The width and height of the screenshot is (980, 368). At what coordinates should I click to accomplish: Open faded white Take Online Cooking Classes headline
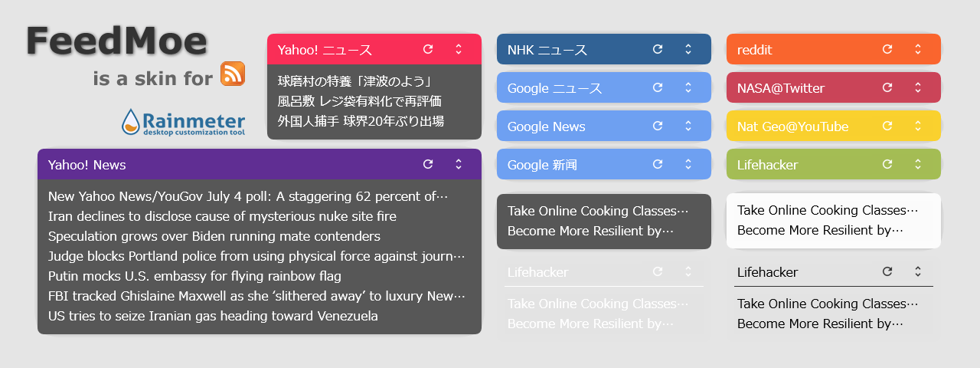(598, 304)
